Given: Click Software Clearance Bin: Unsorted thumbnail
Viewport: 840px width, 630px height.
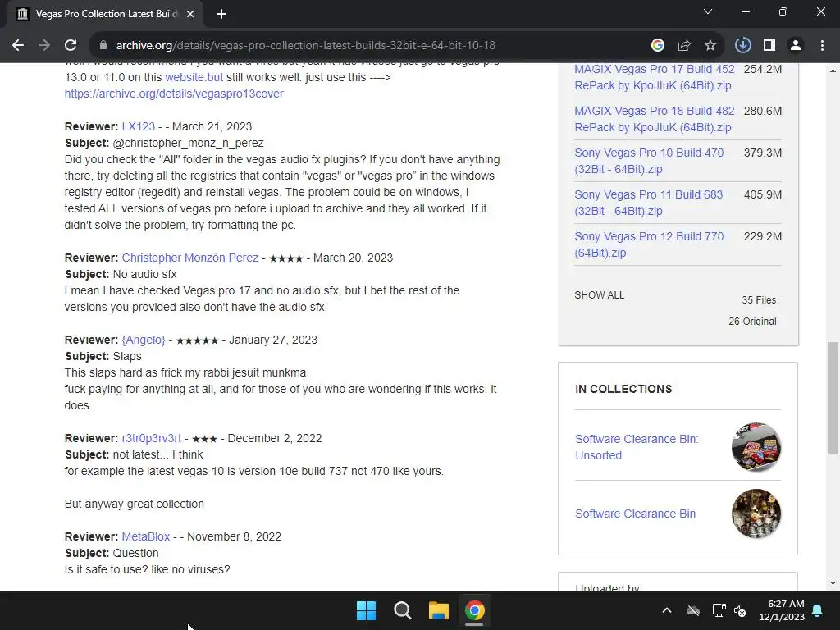Looking at the screenshot, I should [756, 447].
